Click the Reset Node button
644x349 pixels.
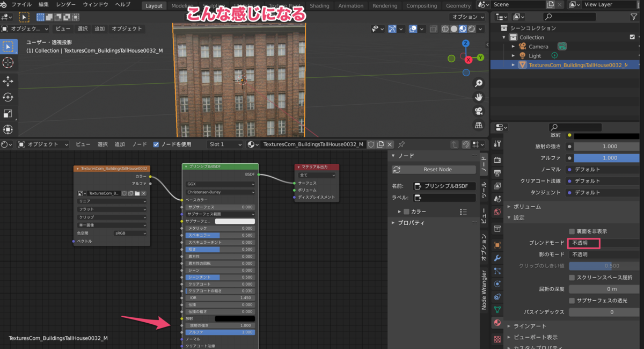tap(434, 170)
